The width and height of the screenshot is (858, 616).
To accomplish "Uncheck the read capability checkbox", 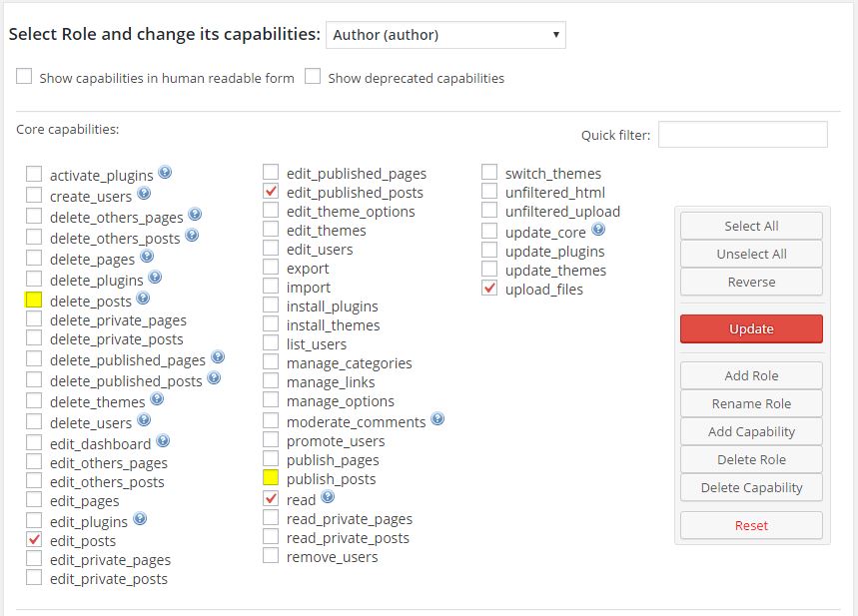I will tap(271, 498).
